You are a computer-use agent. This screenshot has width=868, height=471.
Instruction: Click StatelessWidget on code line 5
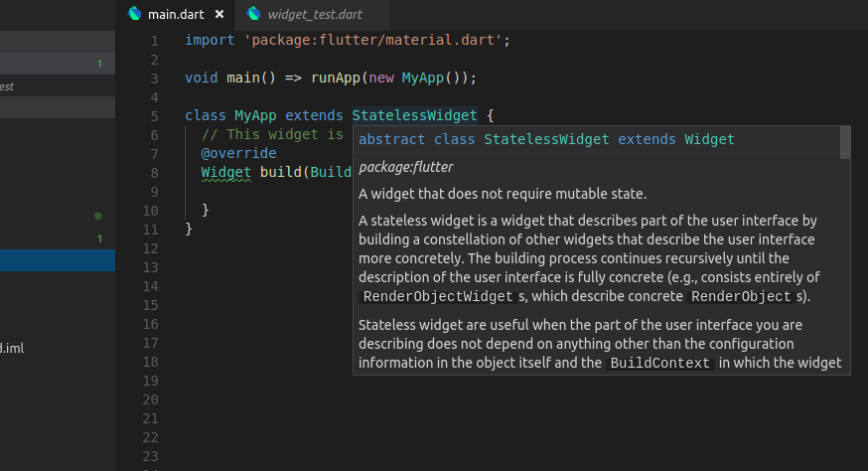click(414, 115)
